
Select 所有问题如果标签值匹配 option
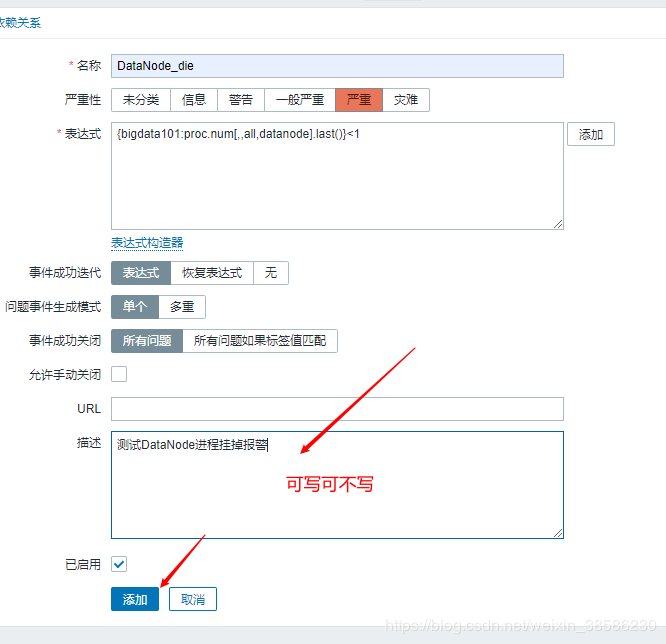(x=260, y=341)
